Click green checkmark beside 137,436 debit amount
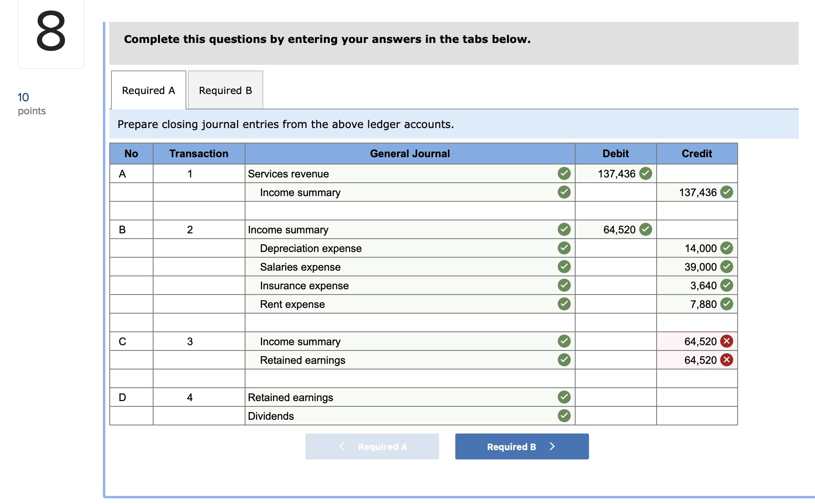Viewport: 815px width, 504px height. [x=646, y=173]
